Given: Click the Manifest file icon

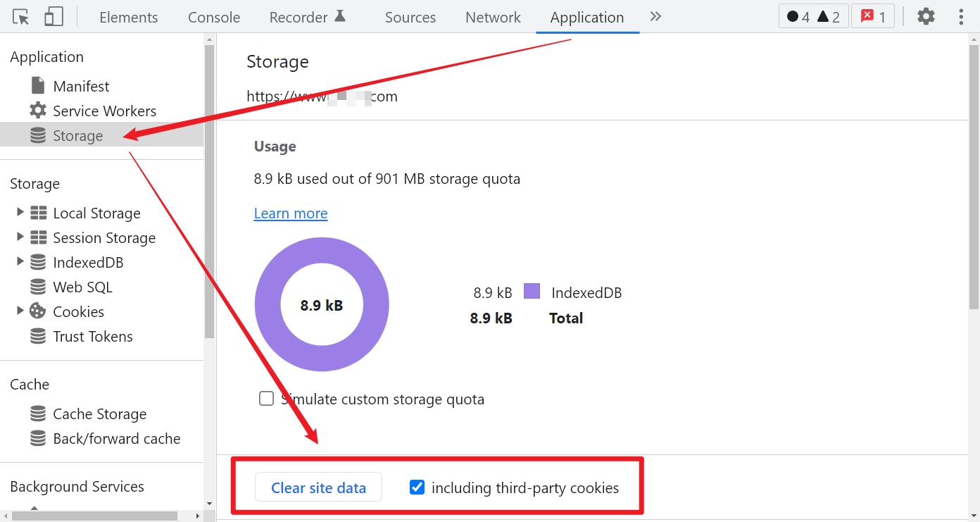Looking at the screenshot, I should [x=38, y=86].
